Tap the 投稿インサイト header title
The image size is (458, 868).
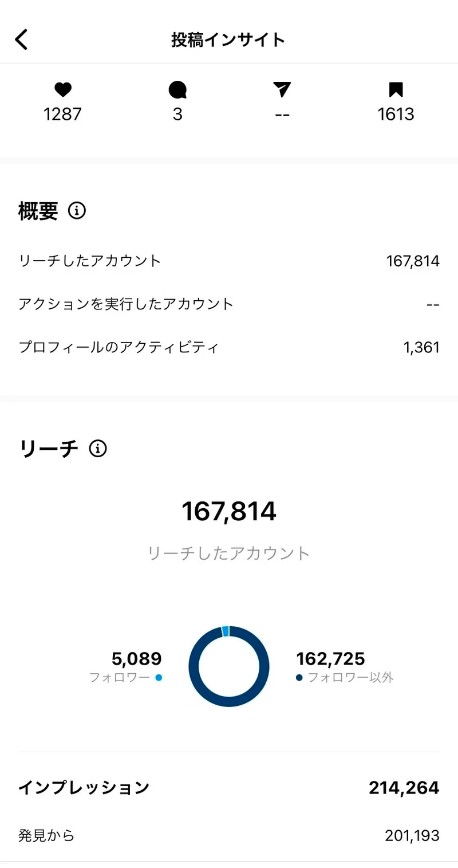228,40
